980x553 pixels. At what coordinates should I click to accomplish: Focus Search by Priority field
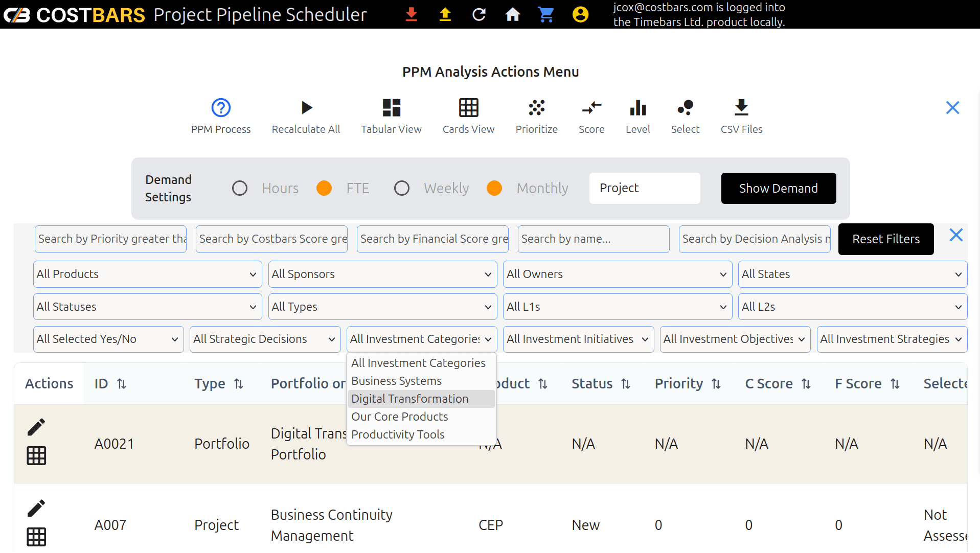coord(111,239)
